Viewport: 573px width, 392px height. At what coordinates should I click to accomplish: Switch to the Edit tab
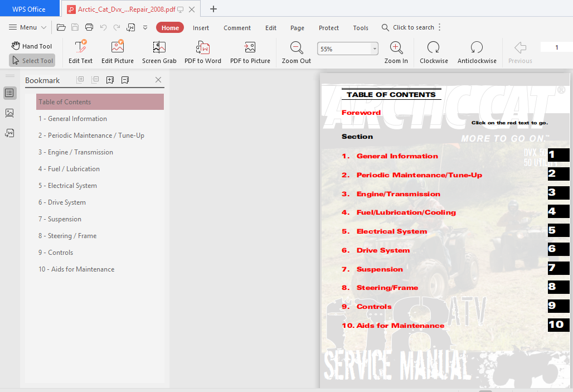(271, 28)
